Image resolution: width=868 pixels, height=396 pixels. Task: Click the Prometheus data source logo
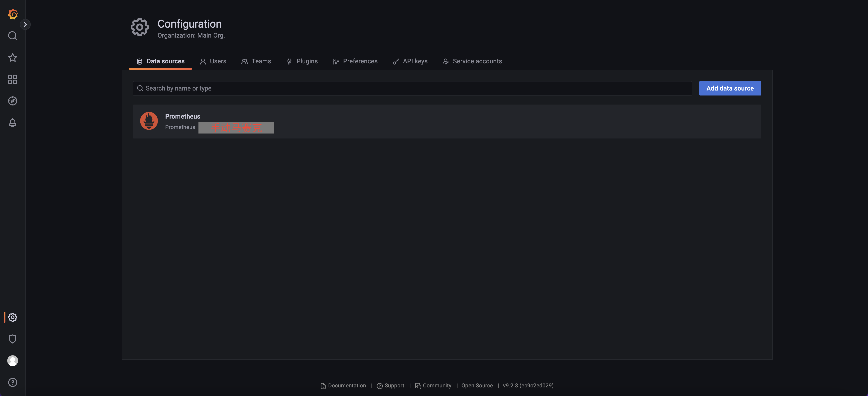point(149,120)
